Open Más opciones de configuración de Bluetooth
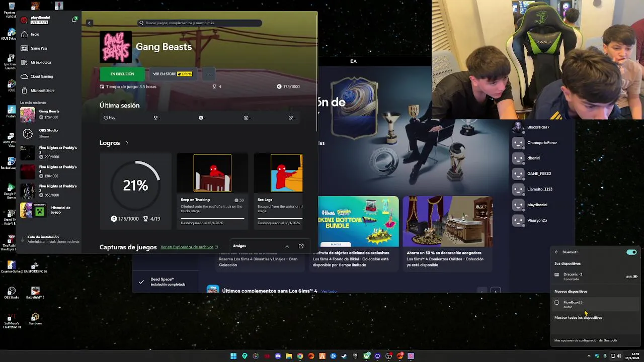Viewport: 644px width, 362px height. coord(586,340)
